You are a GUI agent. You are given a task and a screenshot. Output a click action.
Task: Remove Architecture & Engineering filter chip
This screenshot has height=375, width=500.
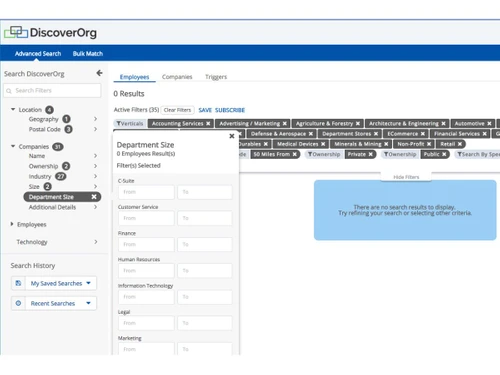[x=443, y=123]
